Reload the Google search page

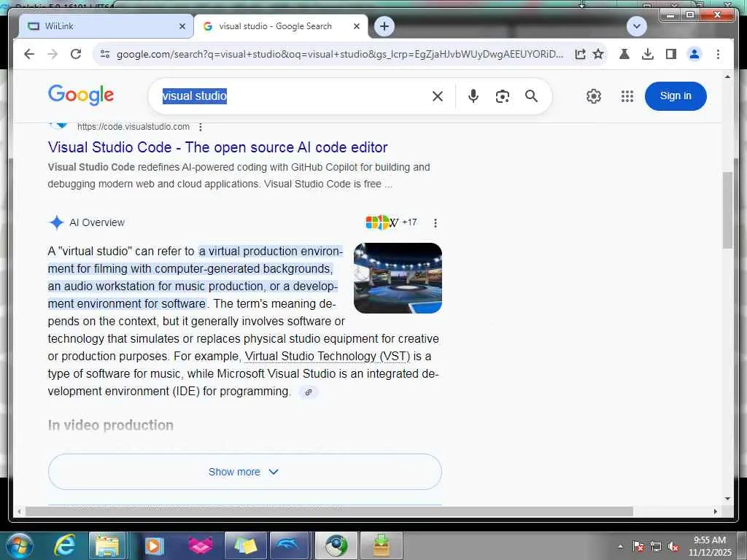click(76, 54)
